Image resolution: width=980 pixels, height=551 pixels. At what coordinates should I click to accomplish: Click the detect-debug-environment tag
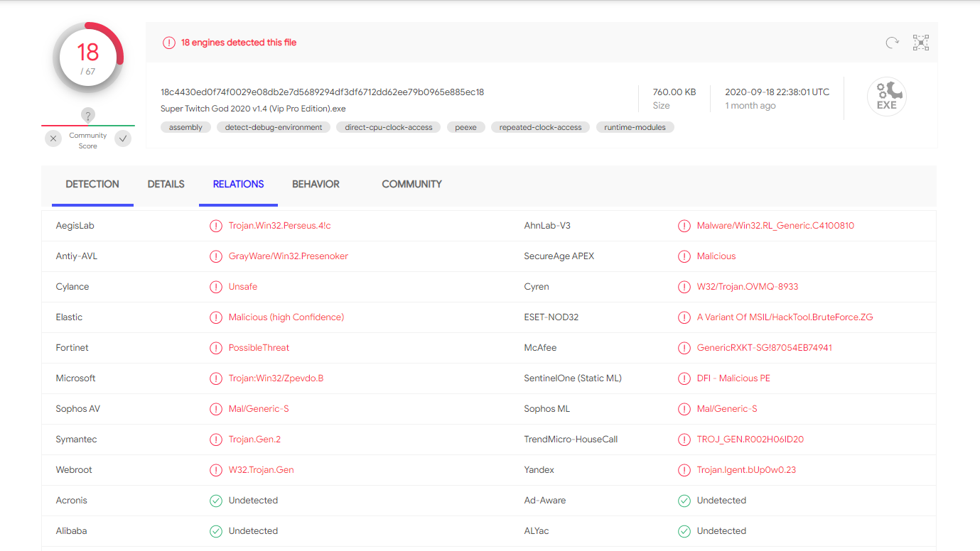pos(274,127)
